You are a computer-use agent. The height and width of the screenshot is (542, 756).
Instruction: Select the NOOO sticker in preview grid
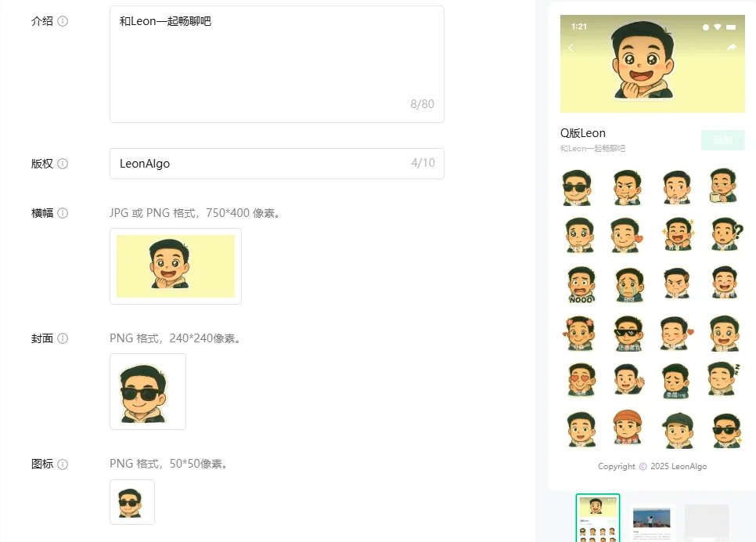click(x=581, y=284)
